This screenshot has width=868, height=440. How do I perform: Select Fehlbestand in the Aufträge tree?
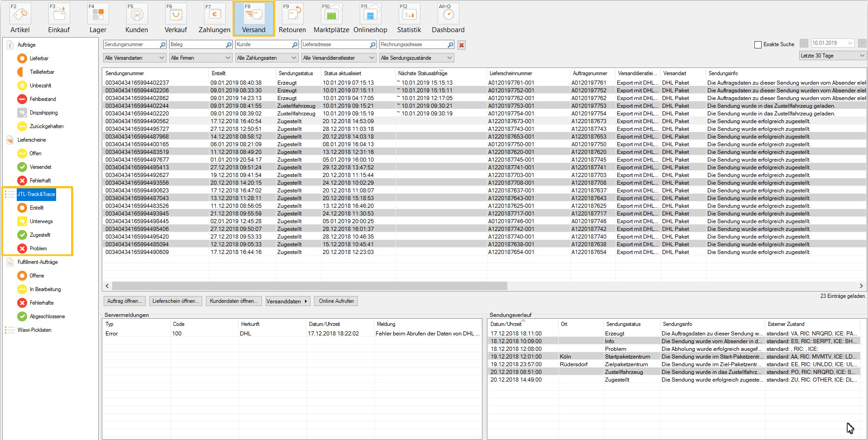(43, 99)
